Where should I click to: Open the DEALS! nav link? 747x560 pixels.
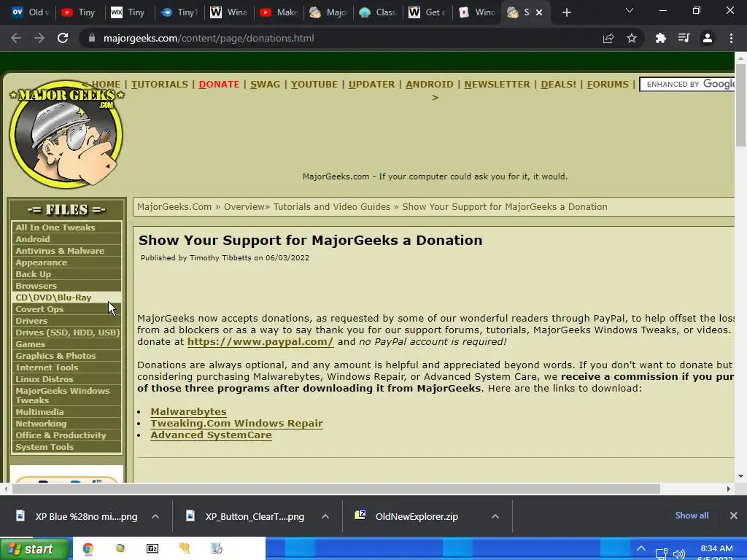558,85
